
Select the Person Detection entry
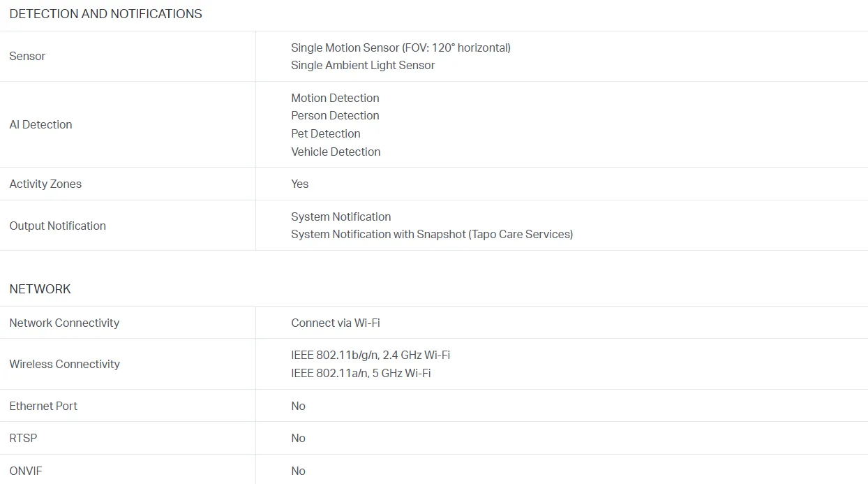tap(335, 115)
